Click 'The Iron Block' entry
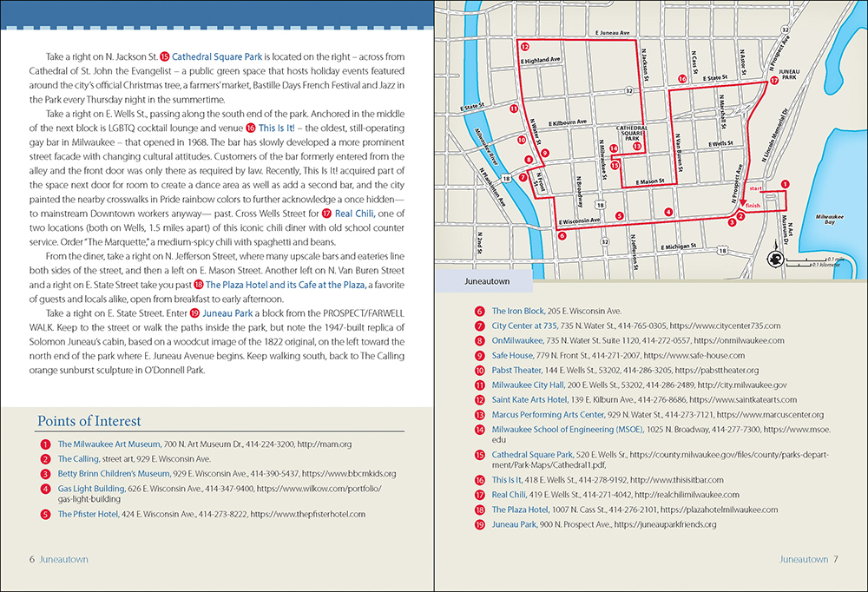This screenshot has width=868, height=592. 519,312
